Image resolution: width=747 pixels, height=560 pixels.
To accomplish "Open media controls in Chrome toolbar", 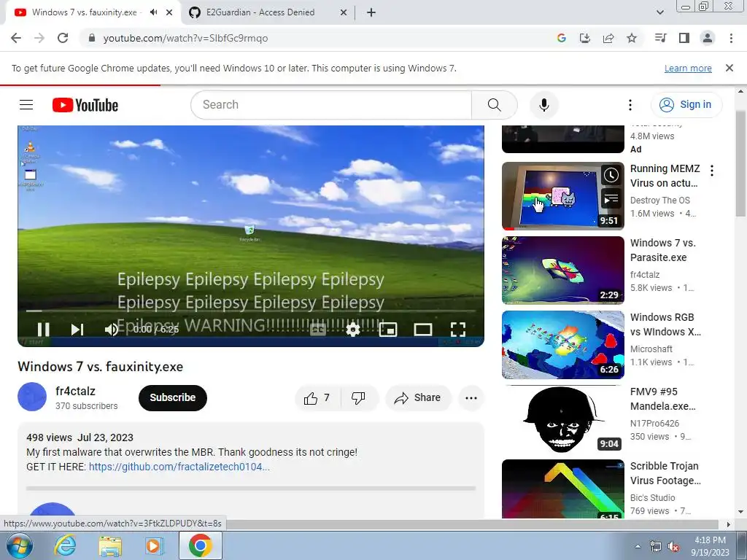I will pyautogui.click(x=660, y=38).
